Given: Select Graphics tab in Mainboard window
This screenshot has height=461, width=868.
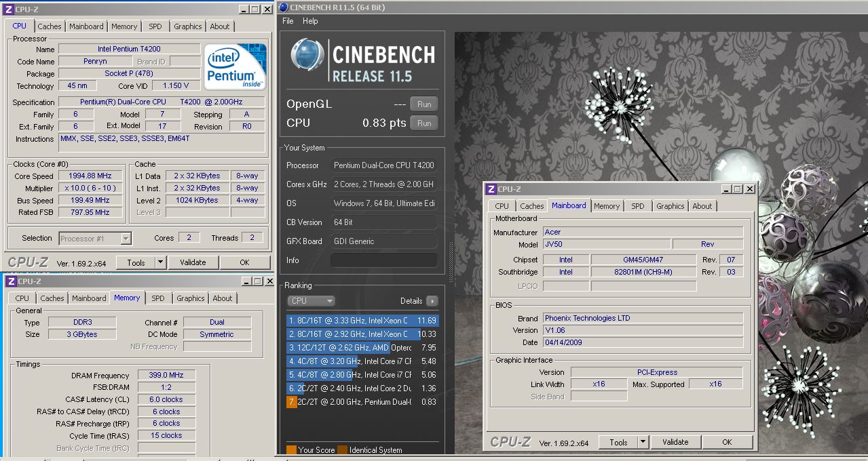Looking at the screenshot, I should [x=671, y=206].
